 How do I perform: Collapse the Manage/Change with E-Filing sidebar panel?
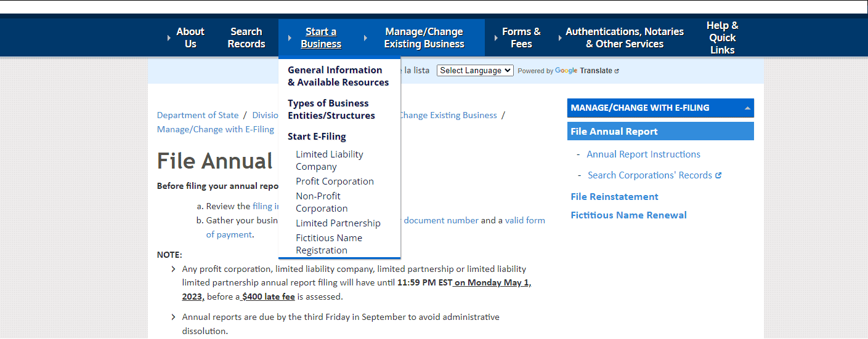coord(747,108)
